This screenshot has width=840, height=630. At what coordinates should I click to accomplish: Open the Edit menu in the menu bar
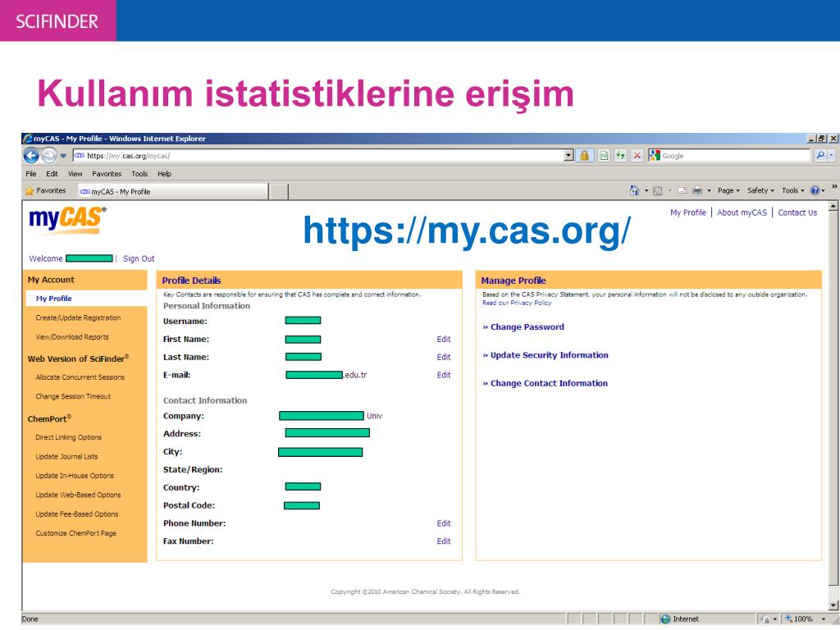52,174
